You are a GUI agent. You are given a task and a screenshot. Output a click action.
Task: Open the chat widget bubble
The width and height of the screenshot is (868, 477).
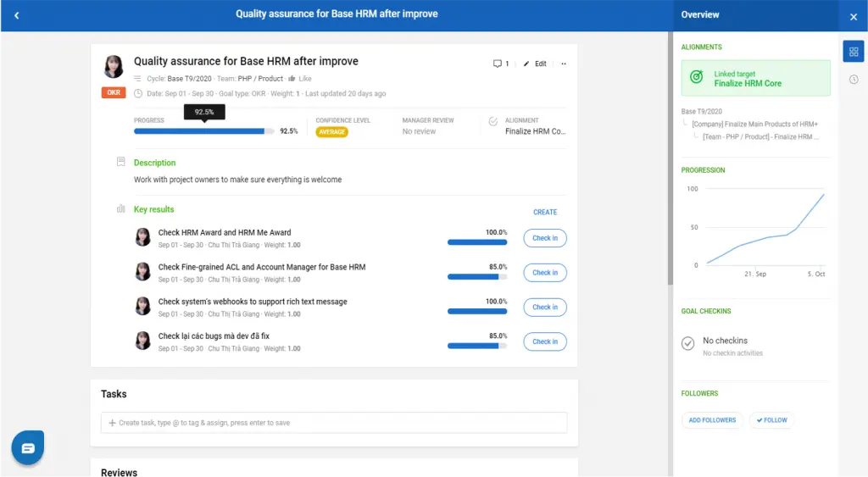(x=28, y=447)
